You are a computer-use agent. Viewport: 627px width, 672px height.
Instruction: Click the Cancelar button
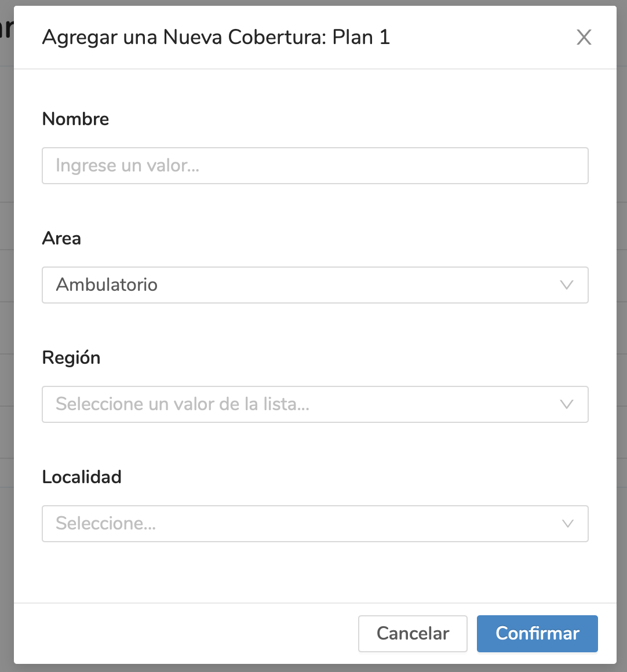[x=413, y=634]
